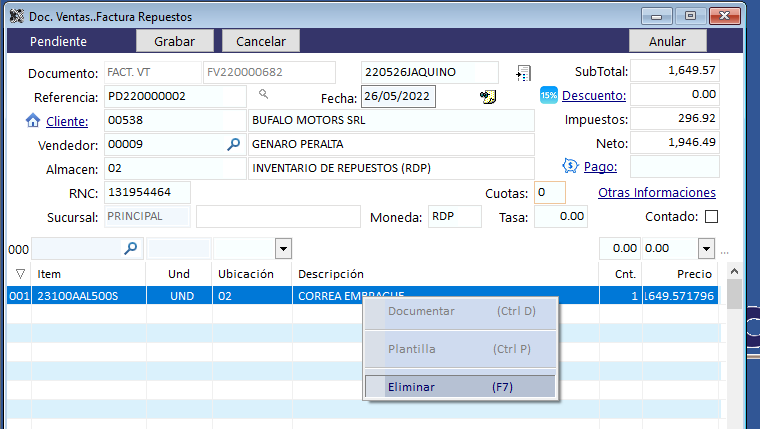Click the Fecha field 26/05/2022
Viewport: 760px width, 429px height.
tap(398, 96)
